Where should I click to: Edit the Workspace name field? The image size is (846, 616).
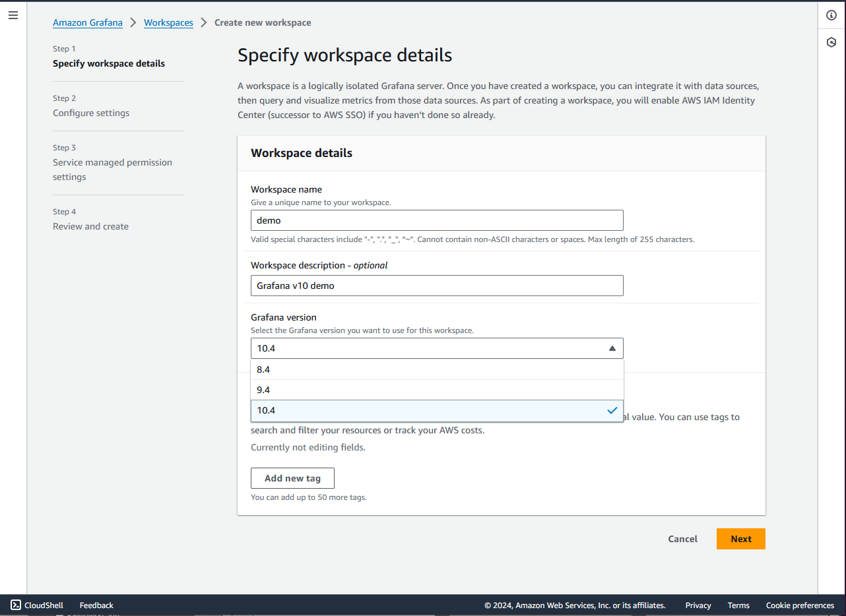click(x=437, y=220)
